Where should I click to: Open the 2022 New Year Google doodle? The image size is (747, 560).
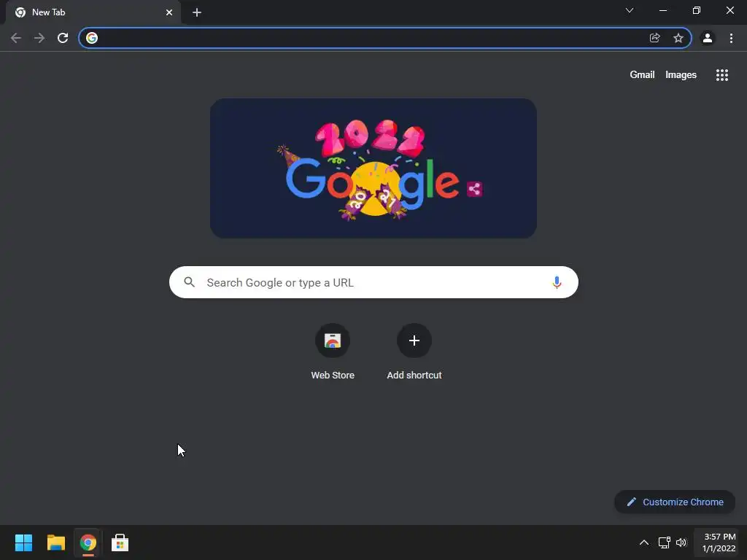point(373,168)
